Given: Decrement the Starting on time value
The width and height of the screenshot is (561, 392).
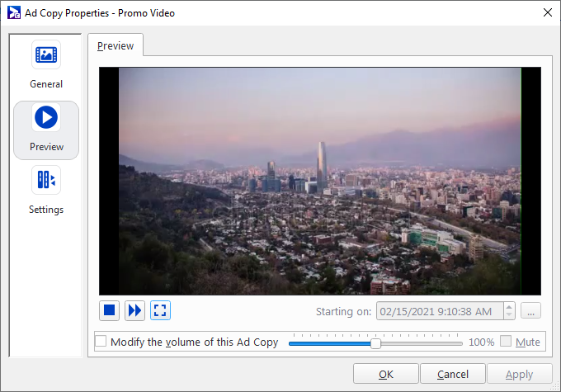Looking at the screenshot, I should [x=509, y=315].
